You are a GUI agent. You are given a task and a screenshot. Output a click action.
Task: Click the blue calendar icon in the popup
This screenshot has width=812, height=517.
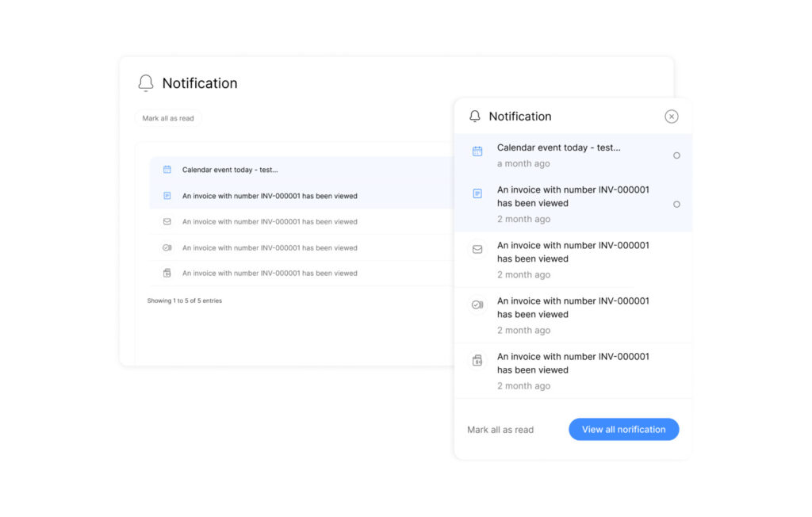477,151
